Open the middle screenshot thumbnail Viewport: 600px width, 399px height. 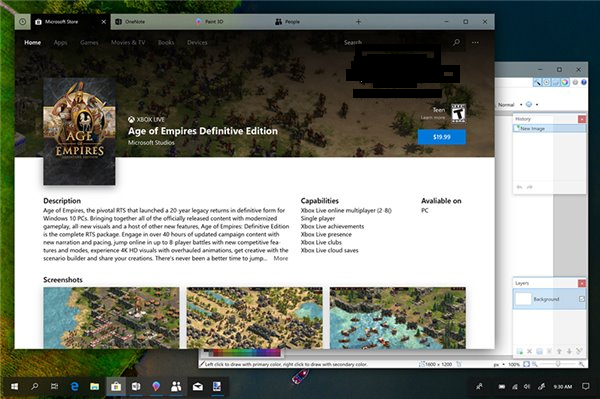254,318
